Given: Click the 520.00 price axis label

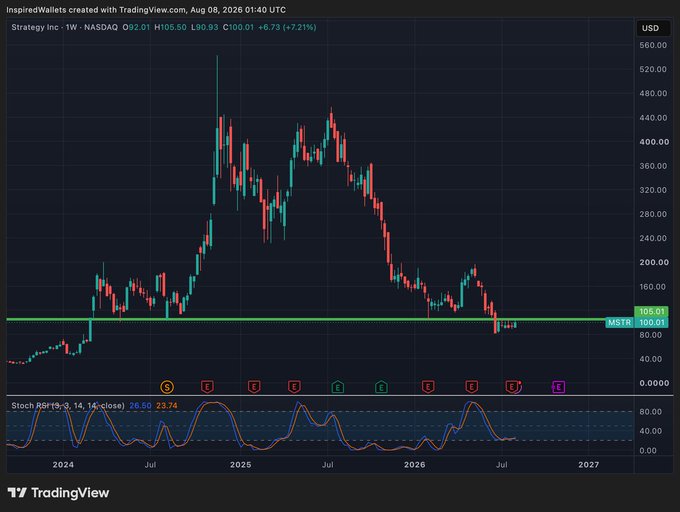Looking at the screenshot, I should pos(653,69).
